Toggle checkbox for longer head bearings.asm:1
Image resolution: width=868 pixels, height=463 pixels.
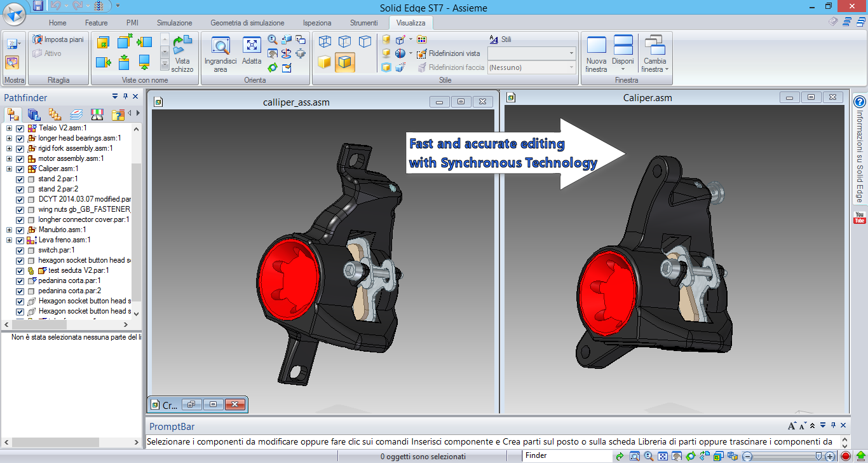coord(20,138)
